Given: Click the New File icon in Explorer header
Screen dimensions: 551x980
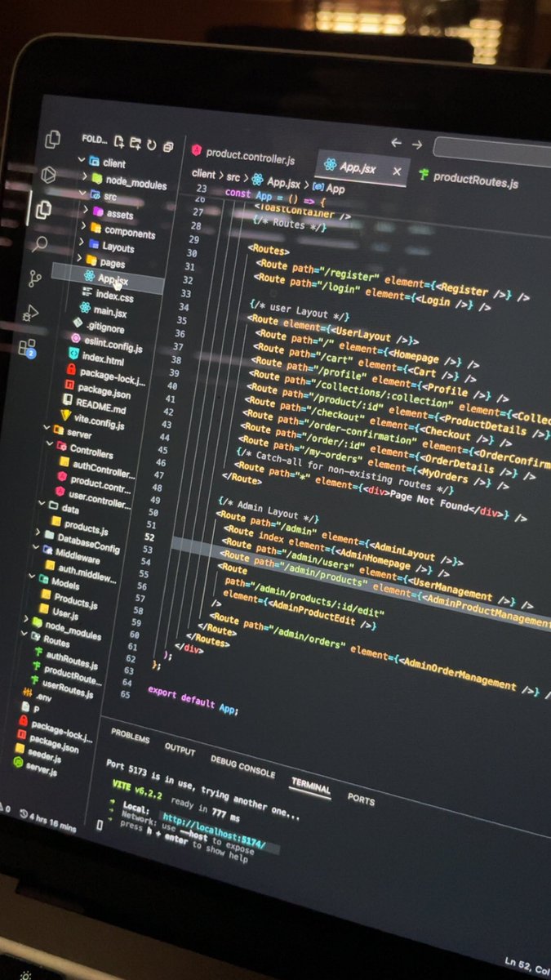Looking at the screenshot, I should coord(119,141).
